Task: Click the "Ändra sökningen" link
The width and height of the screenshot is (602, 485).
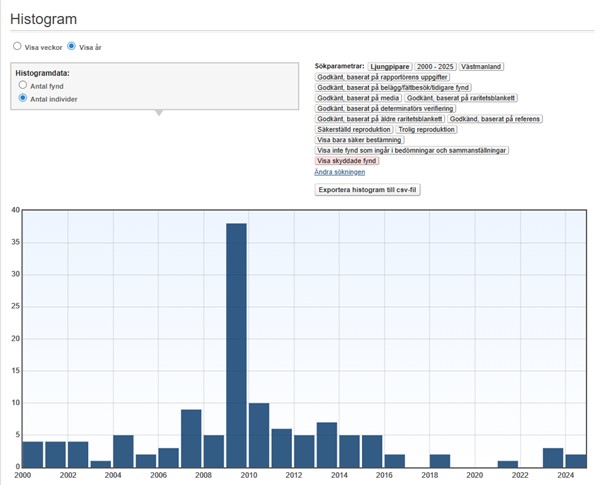Action: tap(339, 172)
